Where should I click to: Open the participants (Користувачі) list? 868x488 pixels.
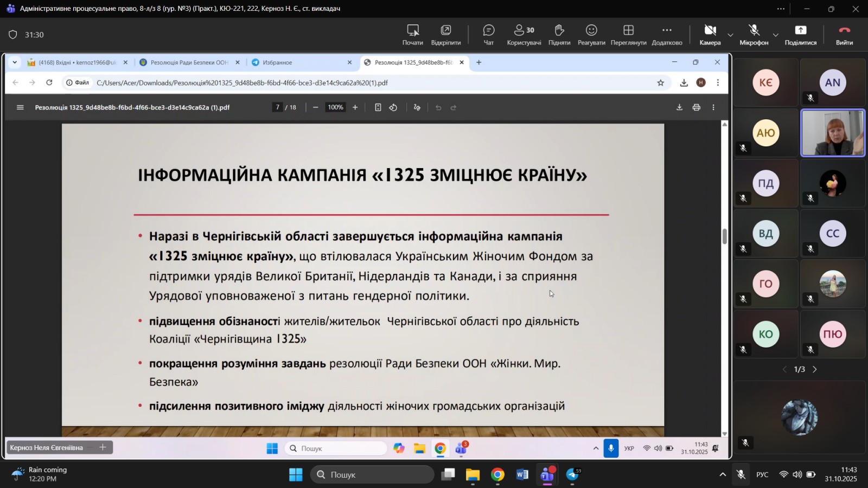(x=524, y=35)
